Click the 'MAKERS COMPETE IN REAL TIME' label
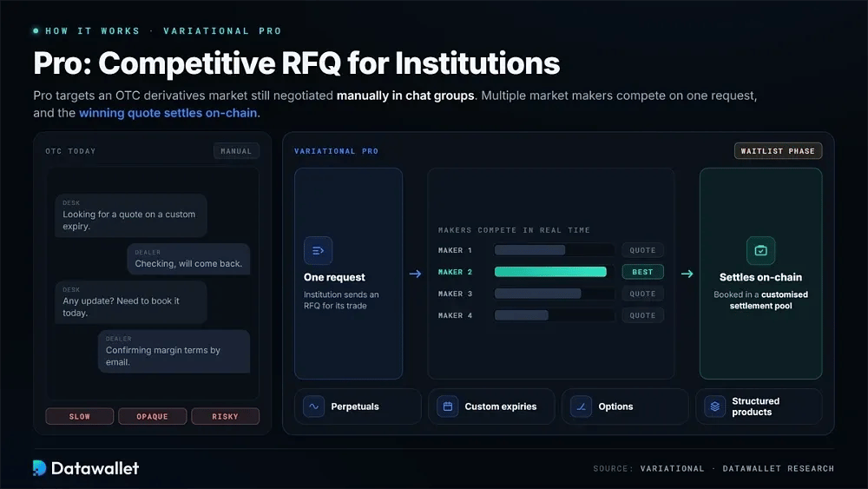 [x=514, y=230]
